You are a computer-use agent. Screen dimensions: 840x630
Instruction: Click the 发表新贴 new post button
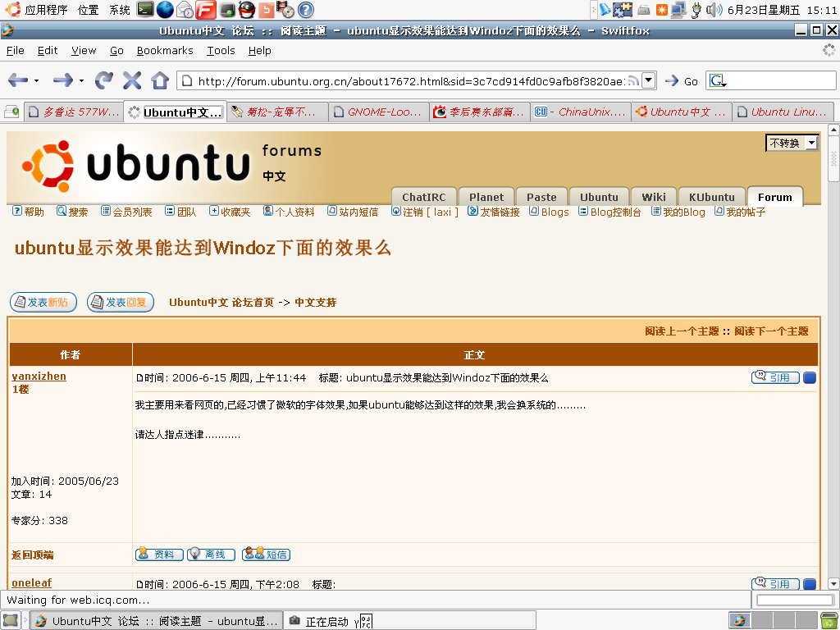point(43,302)
